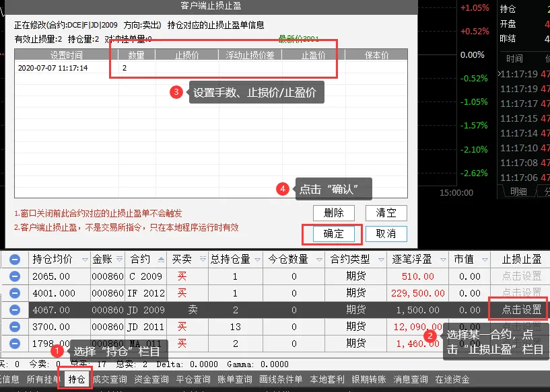Open the 合约类型 column filter arrow
Image resolution: width=550 pixels, height=392 pixels.
381,260
